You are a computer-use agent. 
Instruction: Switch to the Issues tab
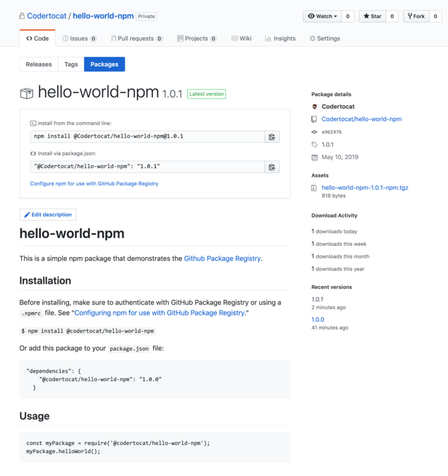[x=79, y=38]
